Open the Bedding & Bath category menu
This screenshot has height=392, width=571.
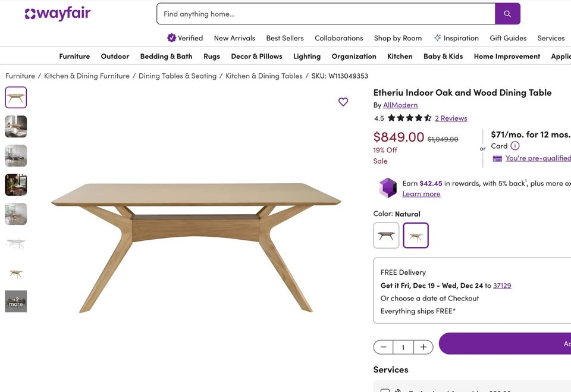pyautogui.click(x=166, y=56)
